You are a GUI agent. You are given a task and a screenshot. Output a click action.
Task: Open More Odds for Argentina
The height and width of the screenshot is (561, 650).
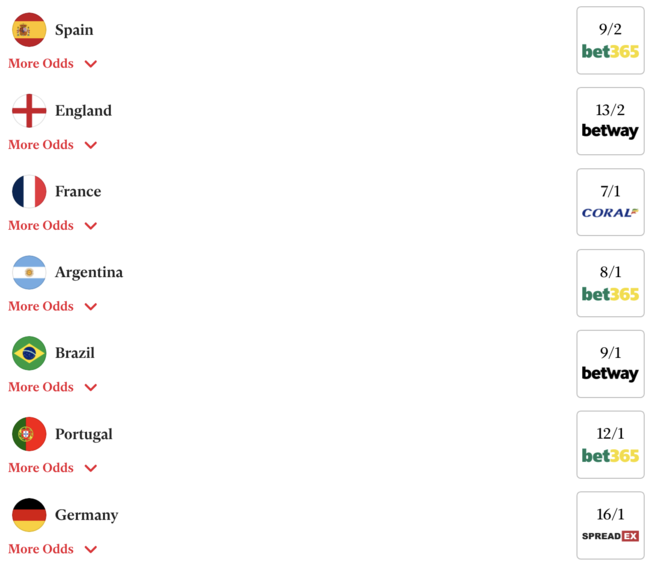point(52,306)
